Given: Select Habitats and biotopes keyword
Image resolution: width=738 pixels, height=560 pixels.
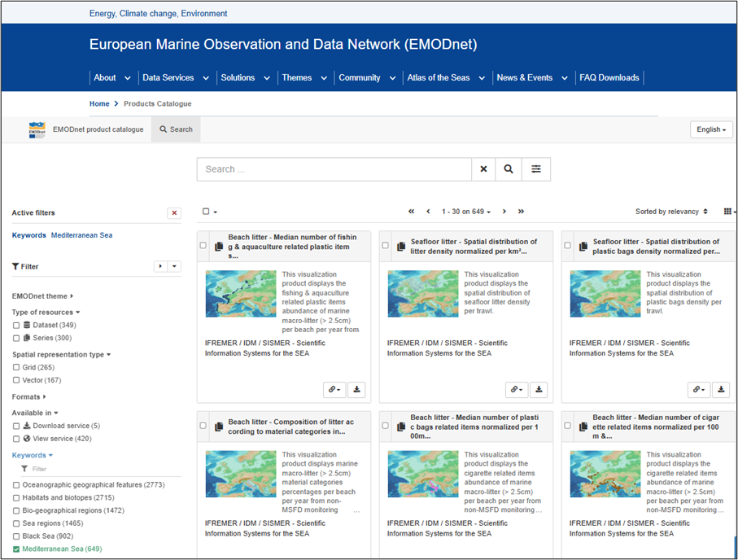Looking at the screenshot, I should point(16,498).
